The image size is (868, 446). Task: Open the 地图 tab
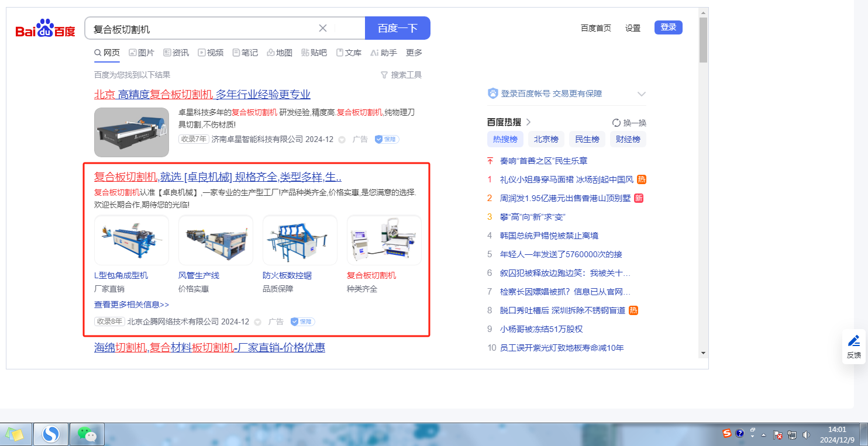(280, 53)
